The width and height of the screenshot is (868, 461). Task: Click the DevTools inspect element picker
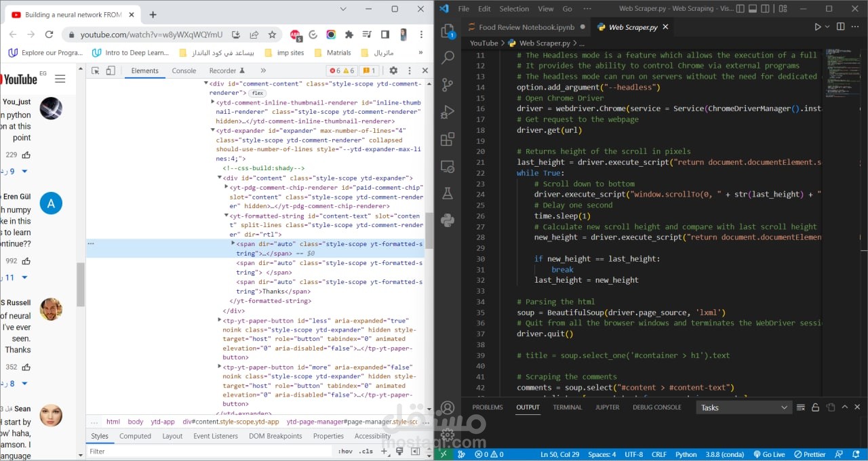[x=96, y=71]
